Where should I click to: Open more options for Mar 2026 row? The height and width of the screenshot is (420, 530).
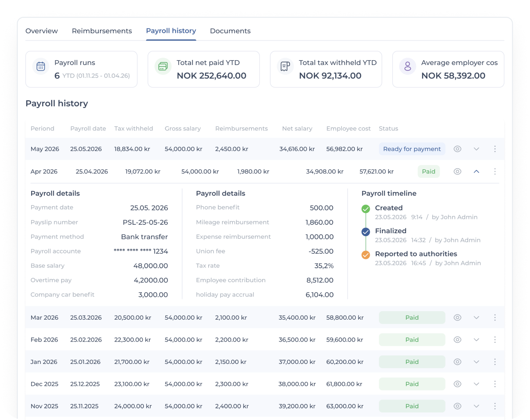pos(495,318)
